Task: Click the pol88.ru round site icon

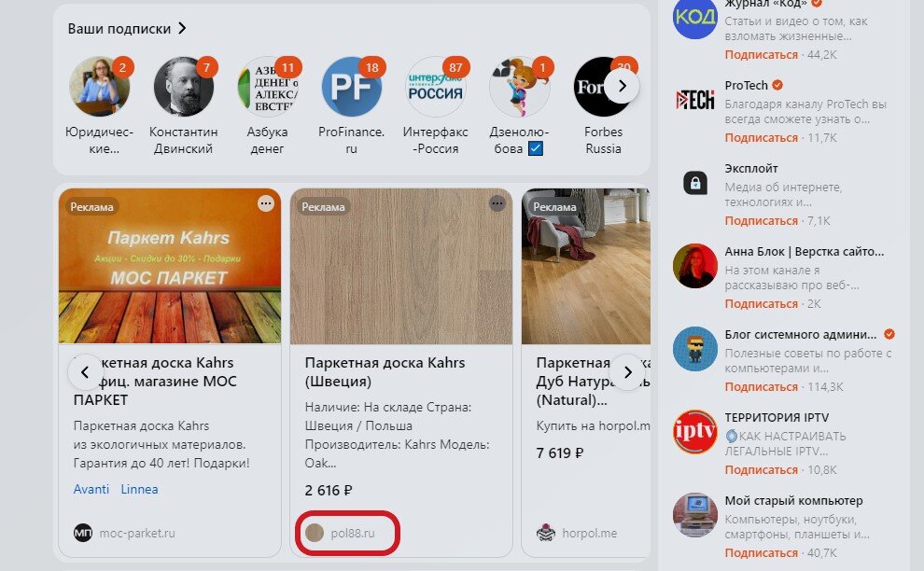Action: click(315, 534)
